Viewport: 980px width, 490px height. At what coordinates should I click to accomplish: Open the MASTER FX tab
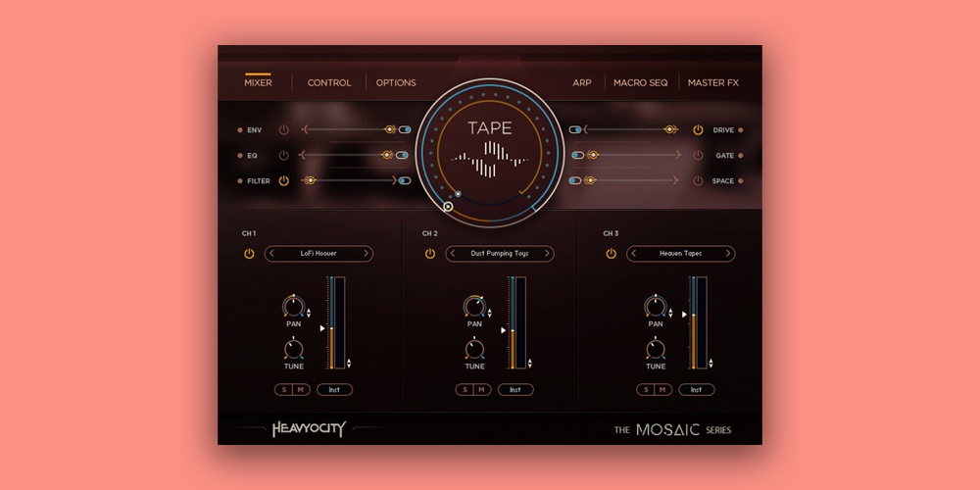pos(713,82)
